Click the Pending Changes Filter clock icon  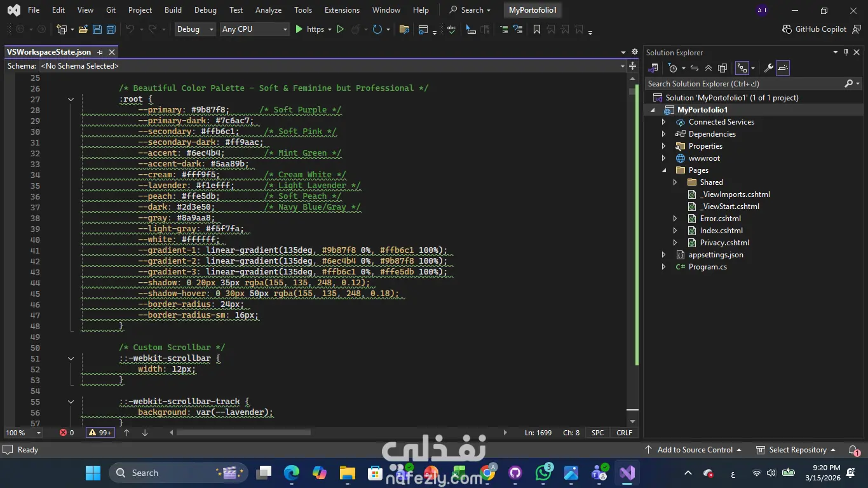(x=673, y=68)
